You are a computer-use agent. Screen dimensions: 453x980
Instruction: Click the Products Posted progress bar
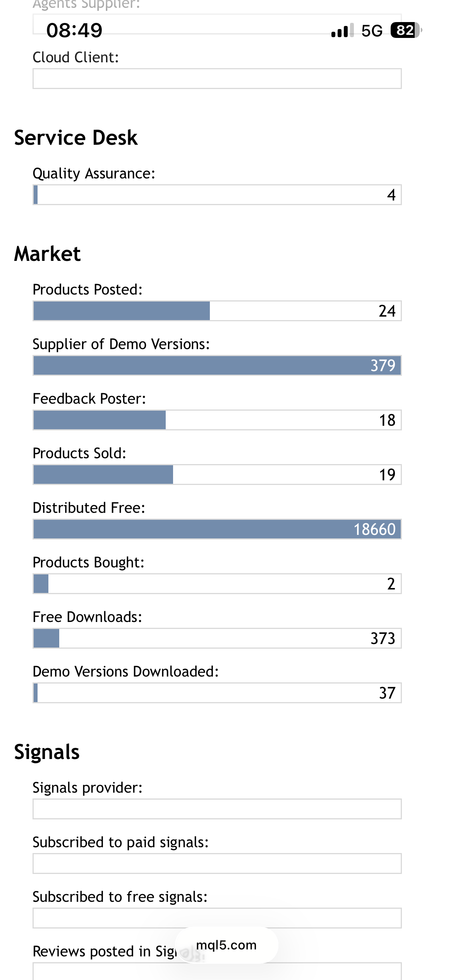tap(217, 311)
